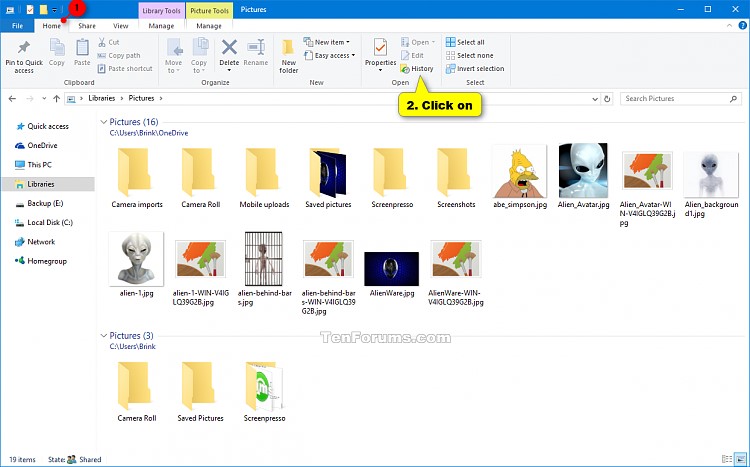Click the Back navigation arrow

[12, 99]
